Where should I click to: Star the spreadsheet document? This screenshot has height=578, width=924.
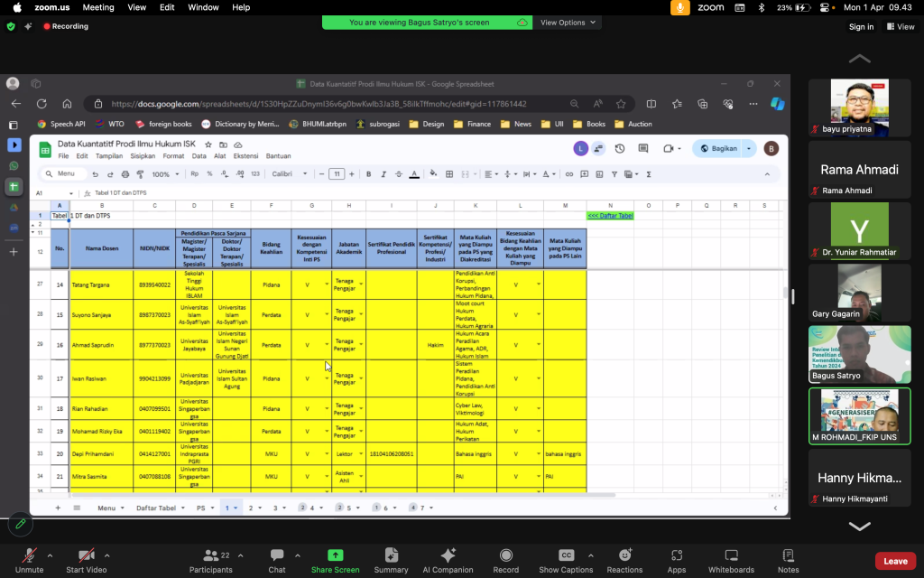point(208,144)
